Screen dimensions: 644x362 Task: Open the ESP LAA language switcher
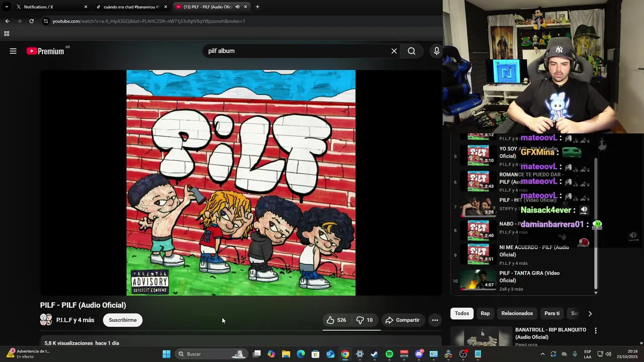pos(588,354)
